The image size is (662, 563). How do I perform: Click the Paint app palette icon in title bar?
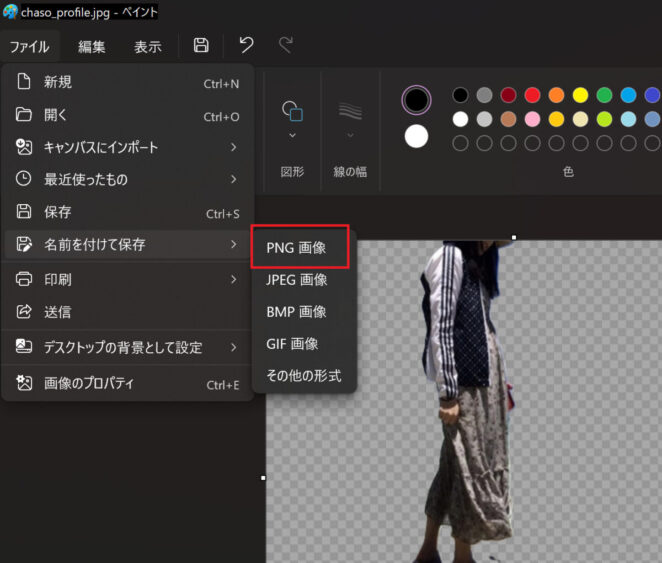tap(10, 12)
